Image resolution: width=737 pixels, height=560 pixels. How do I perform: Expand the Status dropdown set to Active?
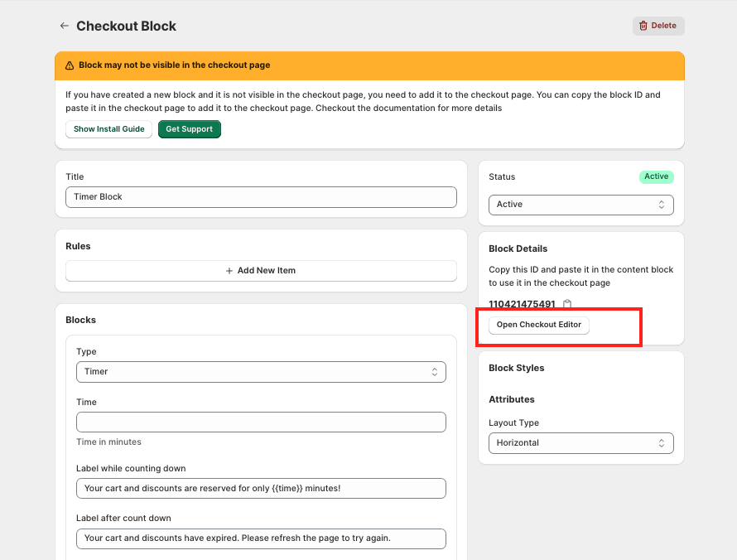click(x=580, y=205)
